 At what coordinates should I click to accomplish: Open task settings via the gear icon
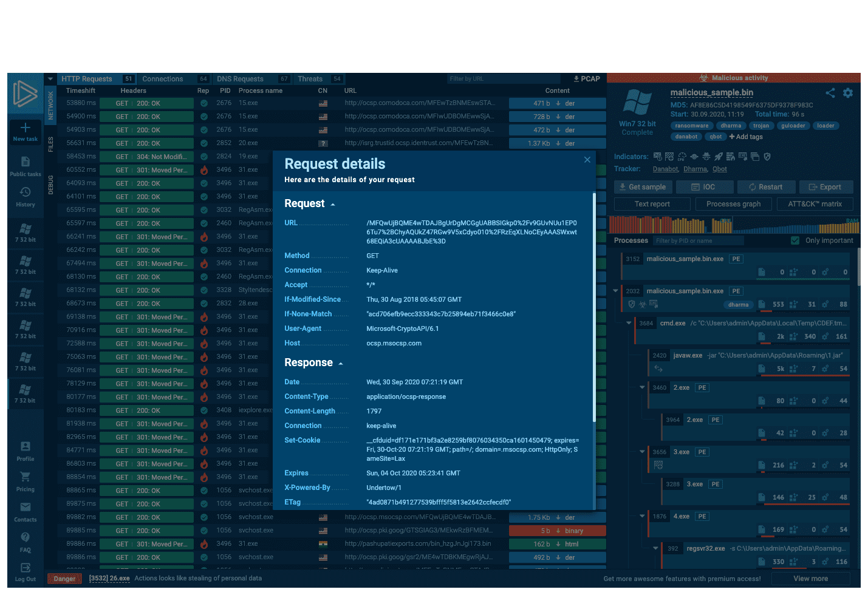(848, 93)
